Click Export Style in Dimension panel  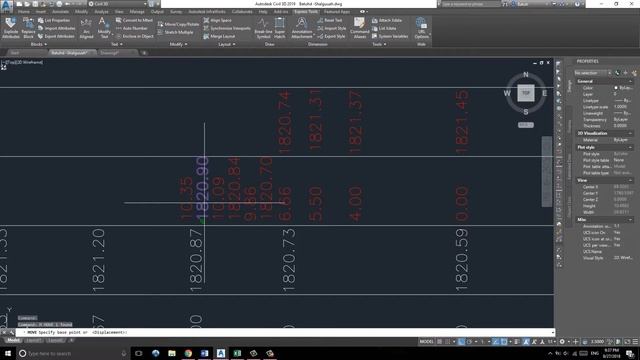point(331,36)
